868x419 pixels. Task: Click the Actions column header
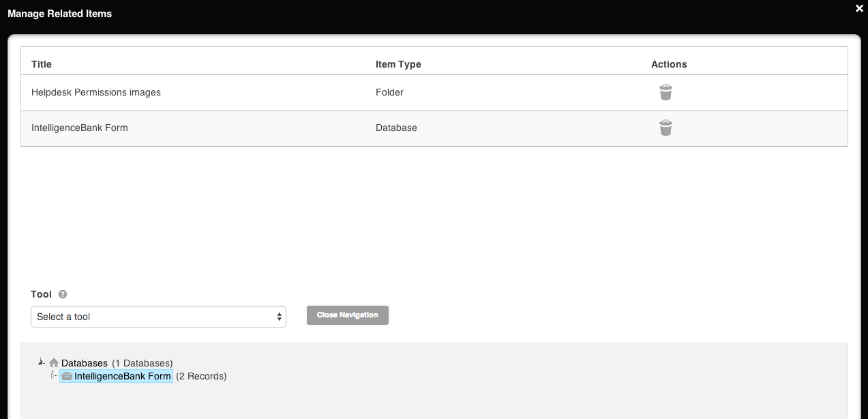point(669,64)
